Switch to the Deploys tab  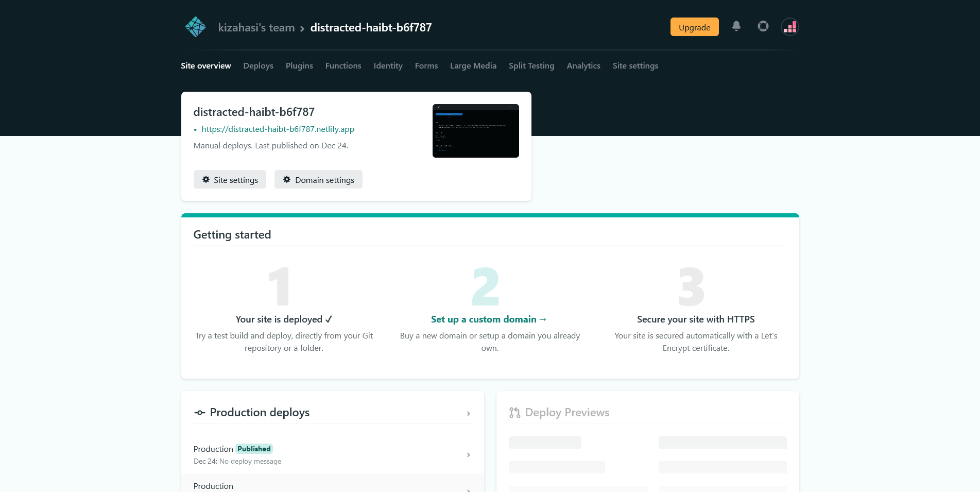(x=258, y=65)
